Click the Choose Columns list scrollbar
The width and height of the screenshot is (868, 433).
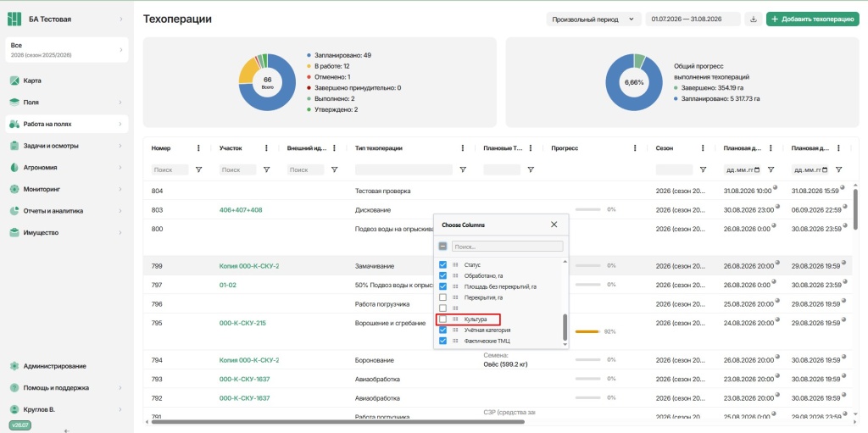point(565,327)
